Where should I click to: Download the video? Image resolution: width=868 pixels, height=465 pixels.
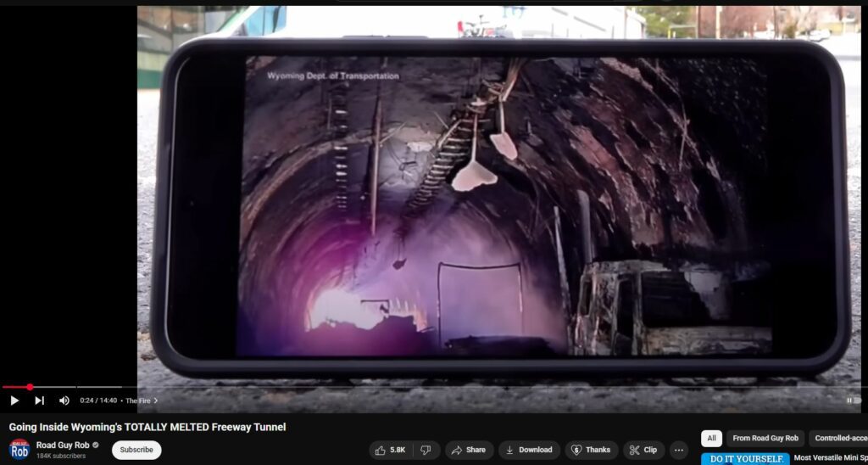pyautogui.click(x=529, y=450)
